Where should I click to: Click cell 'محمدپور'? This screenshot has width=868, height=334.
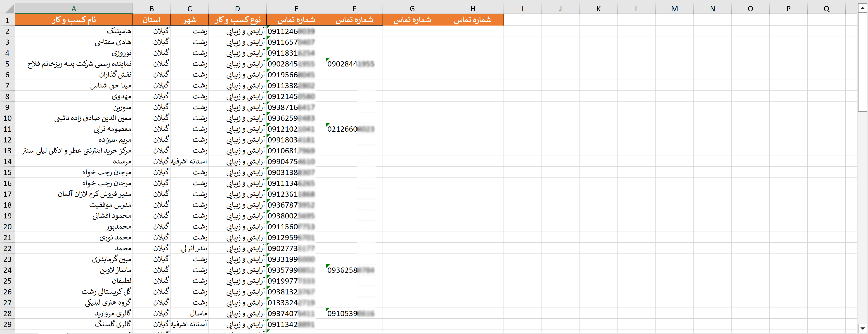point(74,227)
